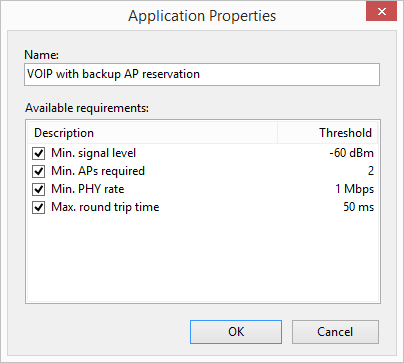The width and height of the screenshot is (404, 363).
Task: Click the Cancel button
Action: (335, 332)
